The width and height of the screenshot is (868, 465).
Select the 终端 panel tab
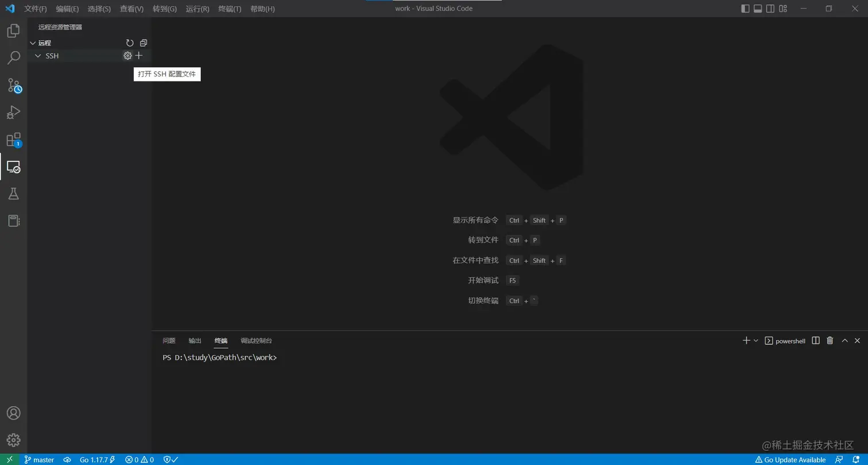point(221,340)
